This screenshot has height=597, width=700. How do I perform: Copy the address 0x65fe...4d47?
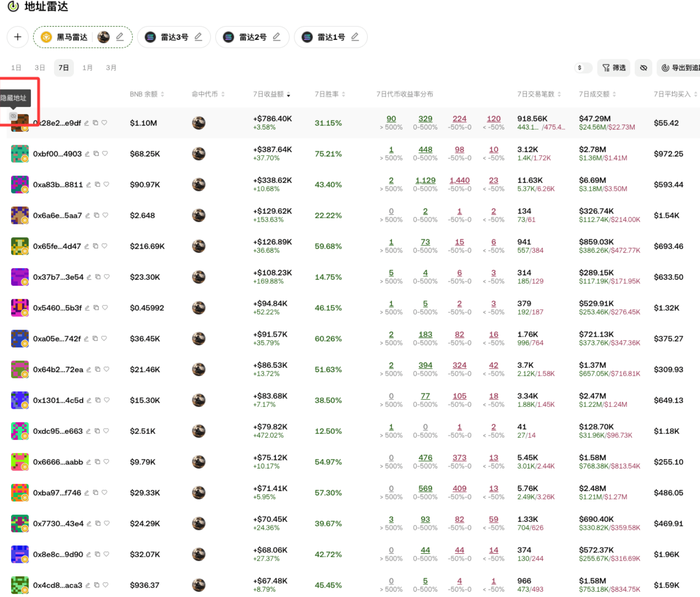95,246
